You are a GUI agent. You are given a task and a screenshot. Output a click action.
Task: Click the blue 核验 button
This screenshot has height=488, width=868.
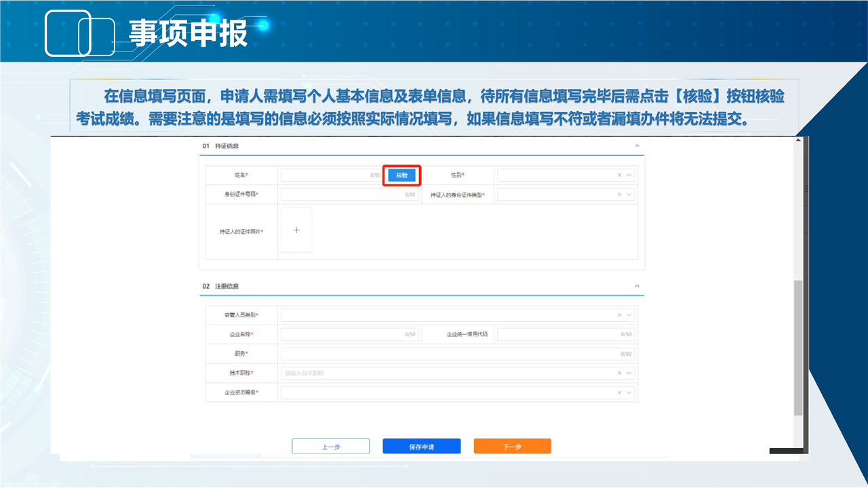tap(402, 175)
